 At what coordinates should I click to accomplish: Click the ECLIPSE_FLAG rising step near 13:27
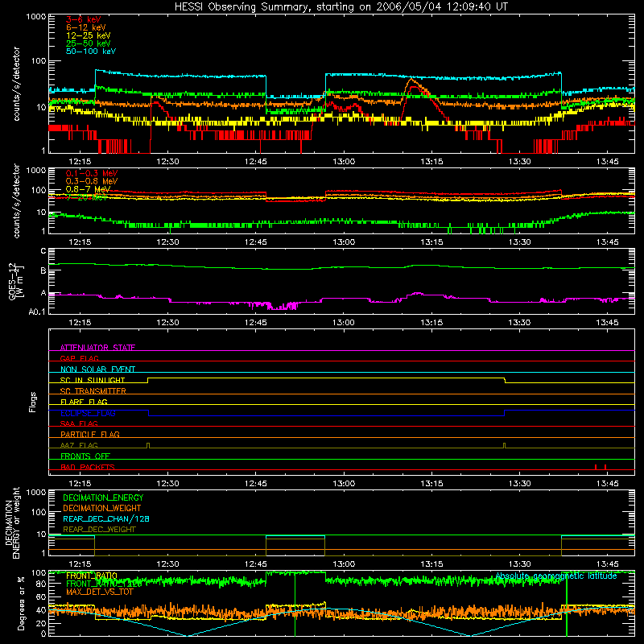pyautogui.click(x=505, y=413)
